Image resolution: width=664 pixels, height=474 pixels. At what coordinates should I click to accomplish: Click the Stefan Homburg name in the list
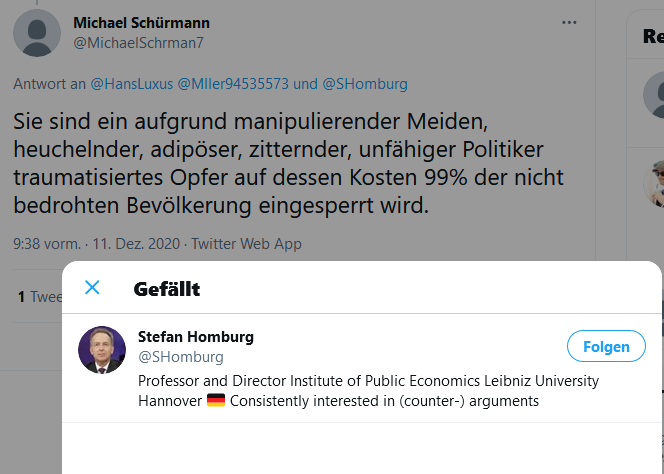tap(196, 337)
